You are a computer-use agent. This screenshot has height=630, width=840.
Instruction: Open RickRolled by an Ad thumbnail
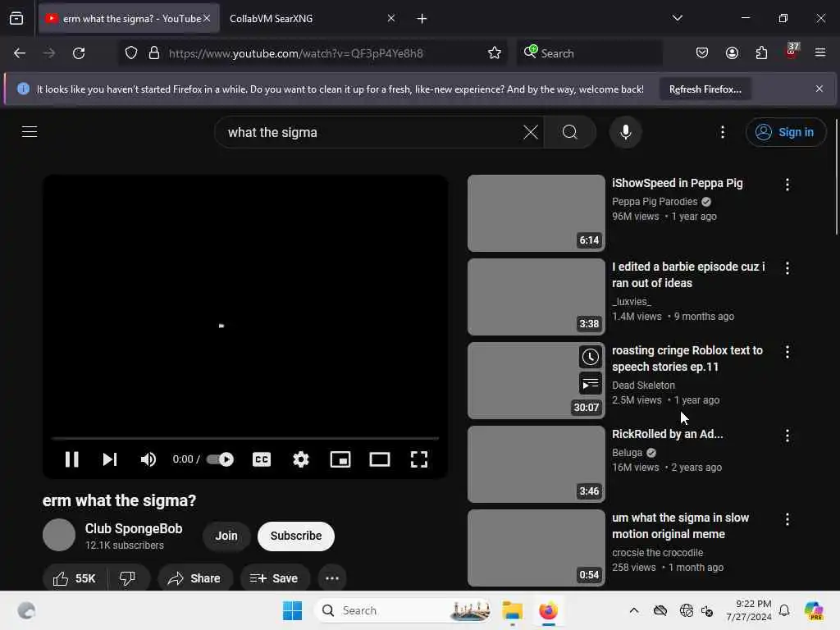pyautogui.click(x=536, y=464)
